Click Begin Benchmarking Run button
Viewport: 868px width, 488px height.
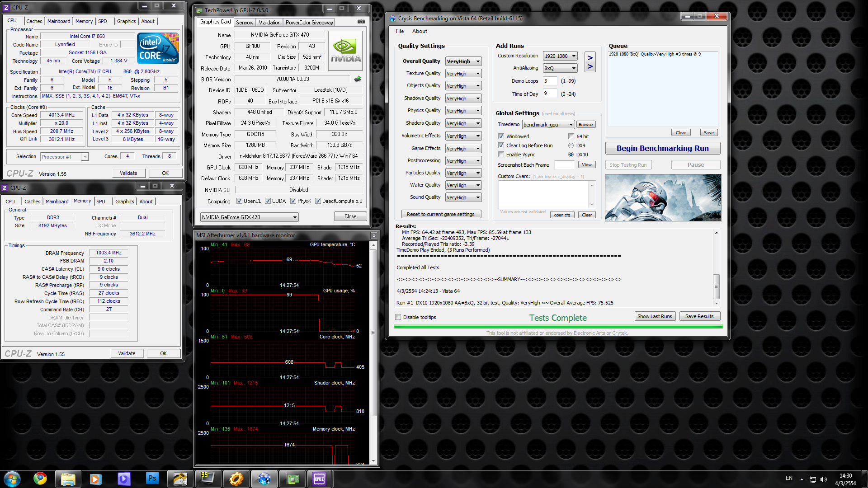point(662,148)
